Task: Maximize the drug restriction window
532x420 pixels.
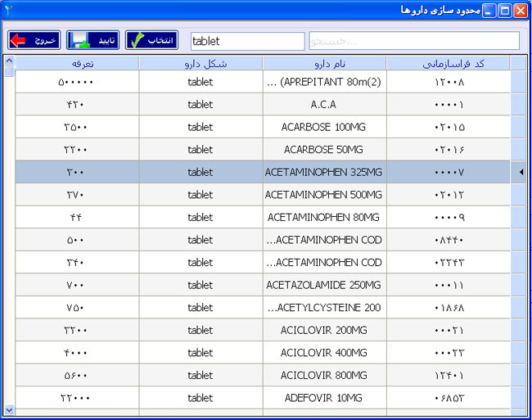Action: tap(505, 11)
